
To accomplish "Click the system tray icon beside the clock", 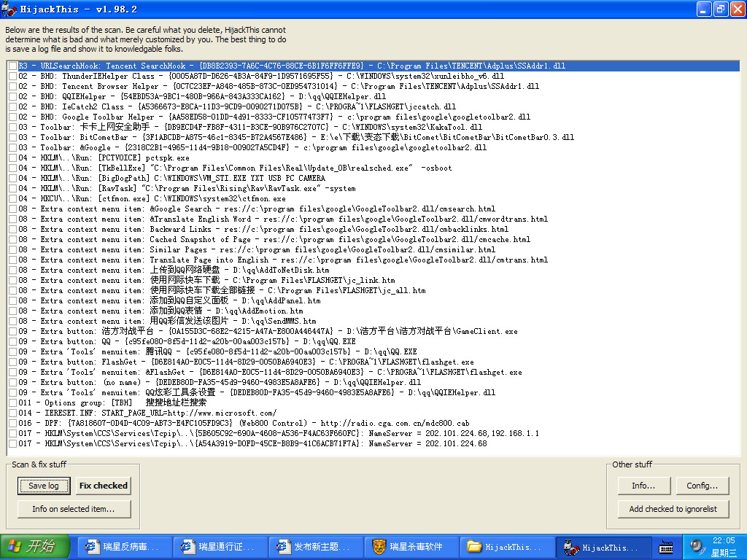I will pos(697,546).
